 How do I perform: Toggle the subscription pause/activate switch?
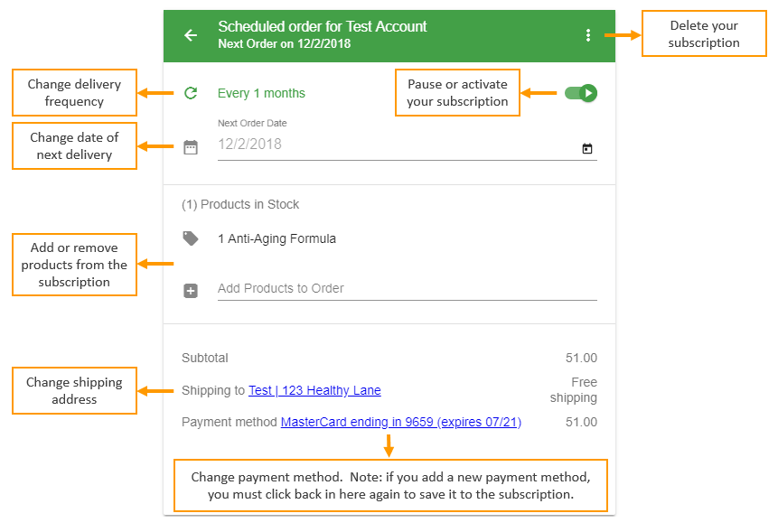[580, 93]
